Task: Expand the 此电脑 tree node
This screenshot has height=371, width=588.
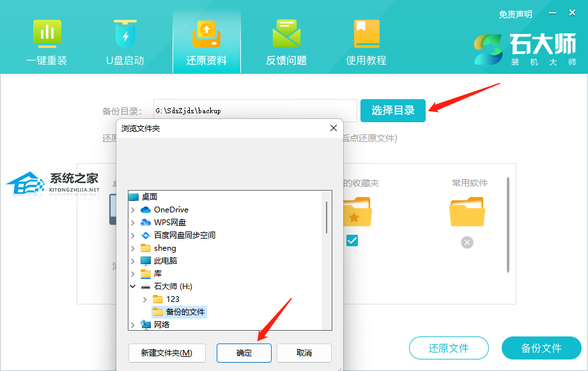Action: [133, 261]
